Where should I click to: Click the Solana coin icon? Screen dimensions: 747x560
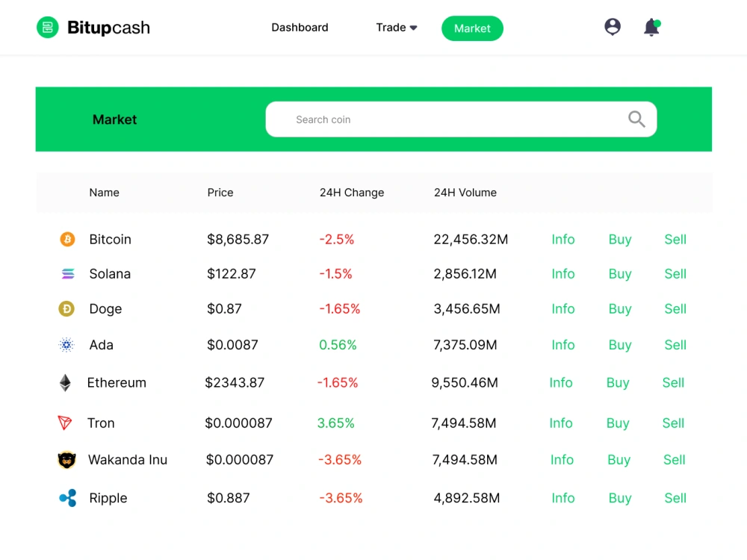[68, 274]
